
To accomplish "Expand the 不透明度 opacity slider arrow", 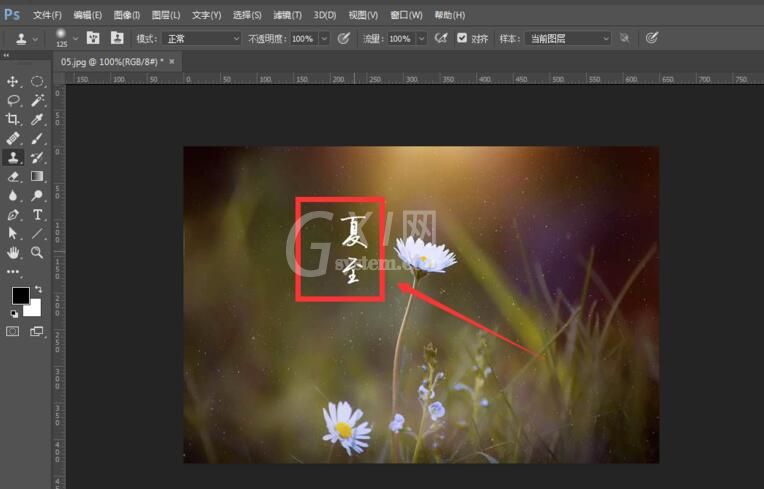I will tap(325, 38).
